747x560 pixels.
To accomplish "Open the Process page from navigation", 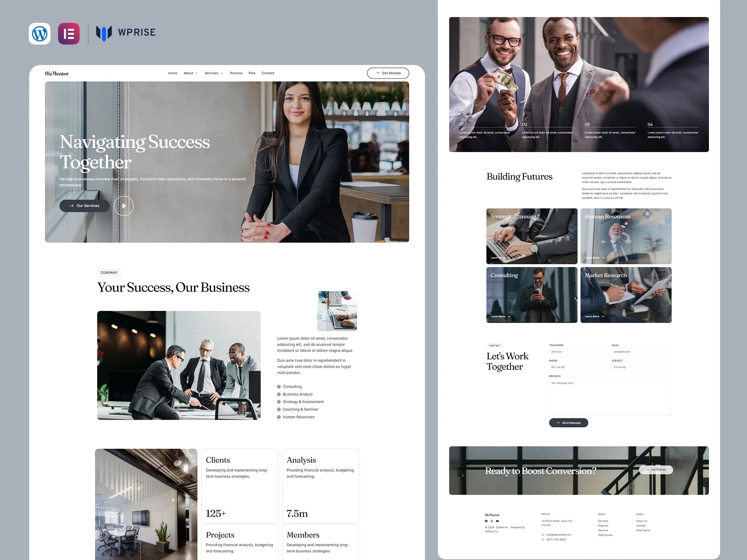I will (x=236, y=73).
